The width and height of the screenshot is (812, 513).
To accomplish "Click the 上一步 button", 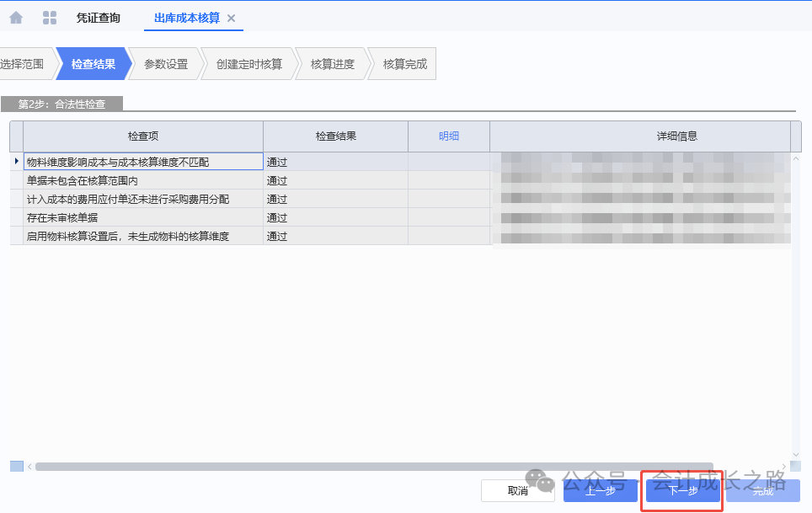I will tap(600, 491).
